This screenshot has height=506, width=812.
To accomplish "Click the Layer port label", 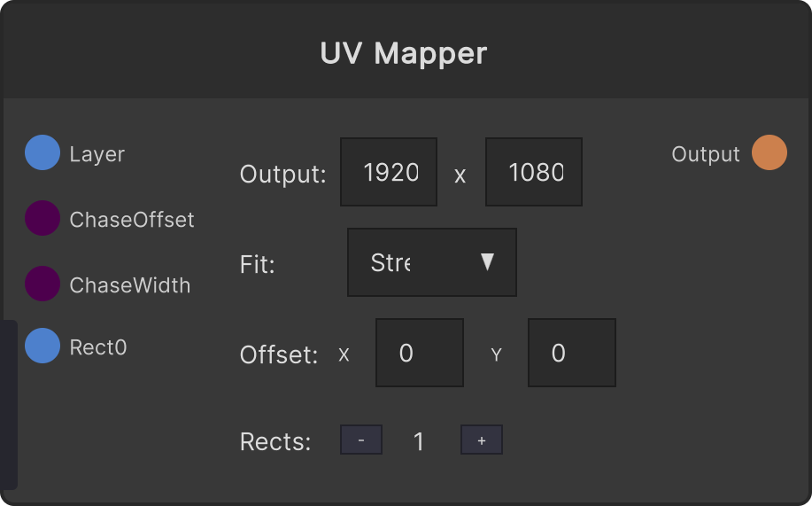I will click(x=97, y=154).
